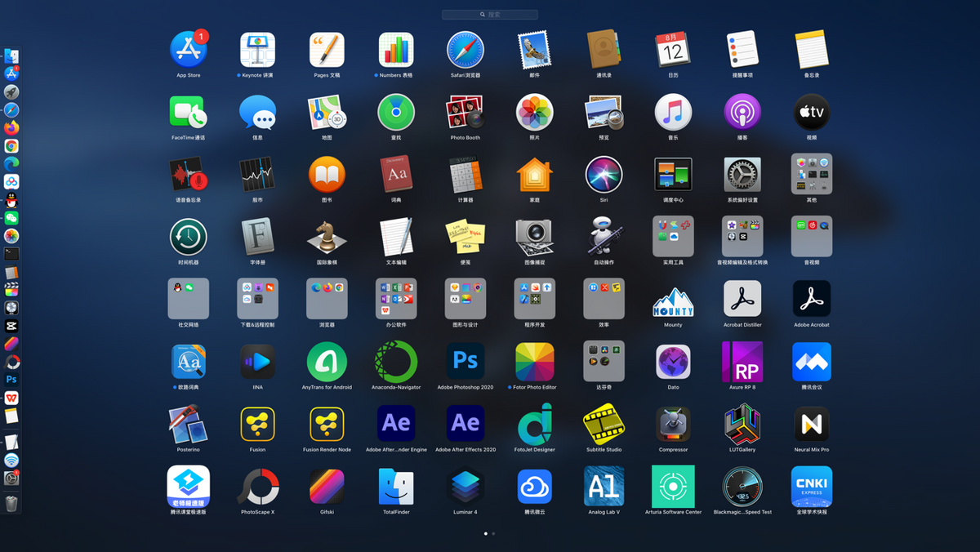Open the 浏览器 folder
Viewport: 980px width, 552px height.
coord(327,299)
